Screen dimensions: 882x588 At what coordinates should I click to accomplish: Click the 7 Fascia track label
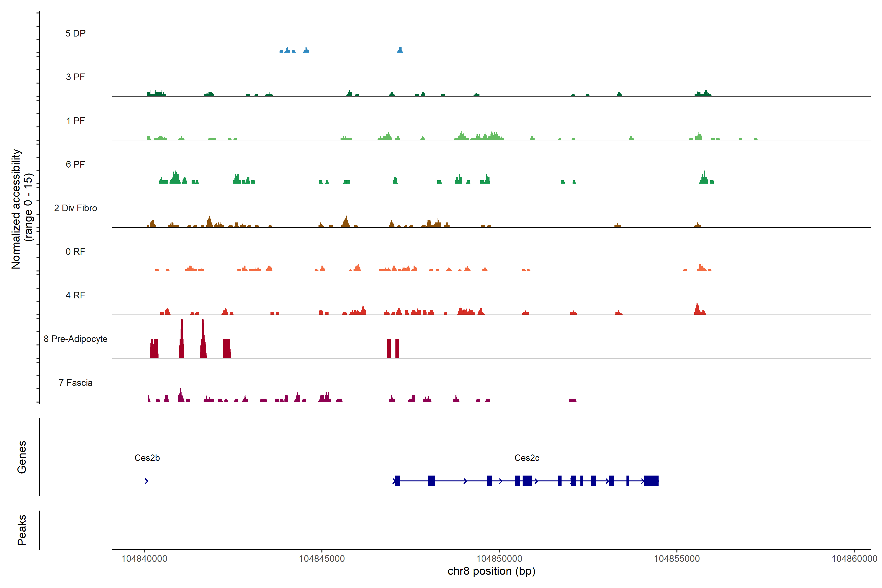click(x=75, y=382)
